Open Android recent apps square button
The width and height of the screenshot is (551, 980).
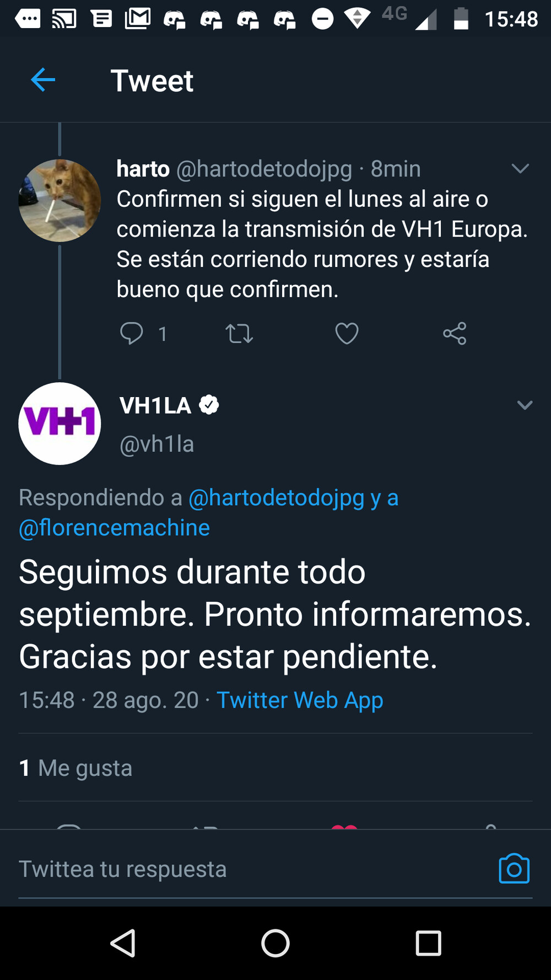(x=428, y=943)
